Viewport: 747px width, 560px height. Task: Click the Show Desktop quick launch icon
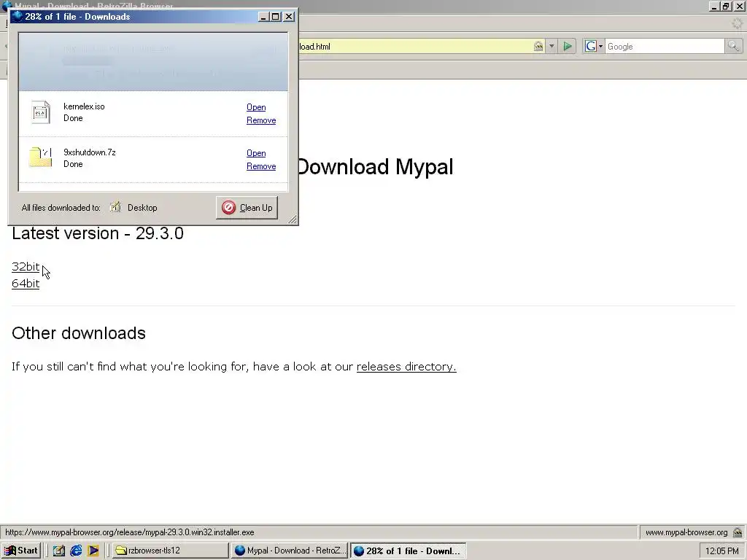click(58, 551)
